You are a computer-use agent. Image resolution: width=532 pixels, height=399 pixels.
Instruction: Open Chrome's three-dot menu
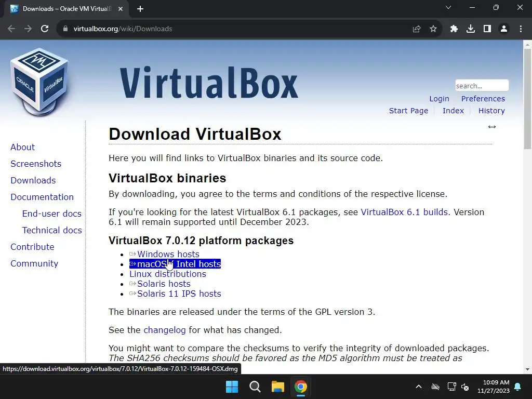click(521, 29)
